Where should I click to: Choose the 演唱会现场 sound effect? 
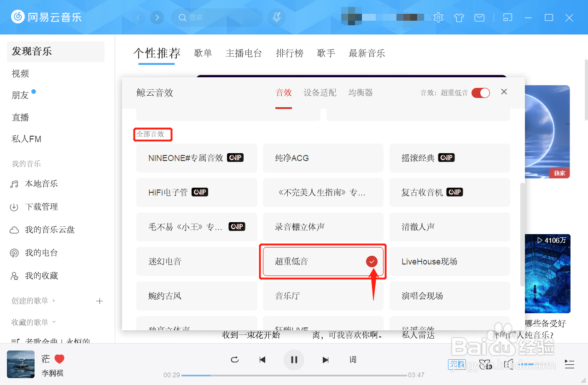point(450,296)
